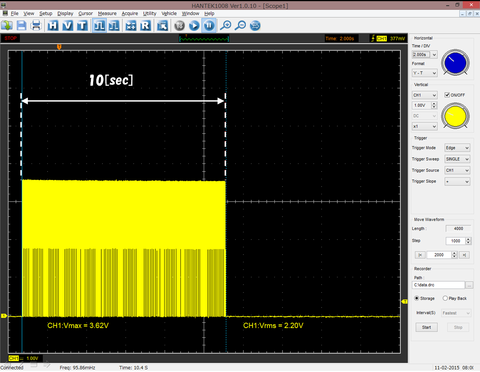Click the waveform overview thumbnail in top bar
Screen dimensions: 480x372
204,39
